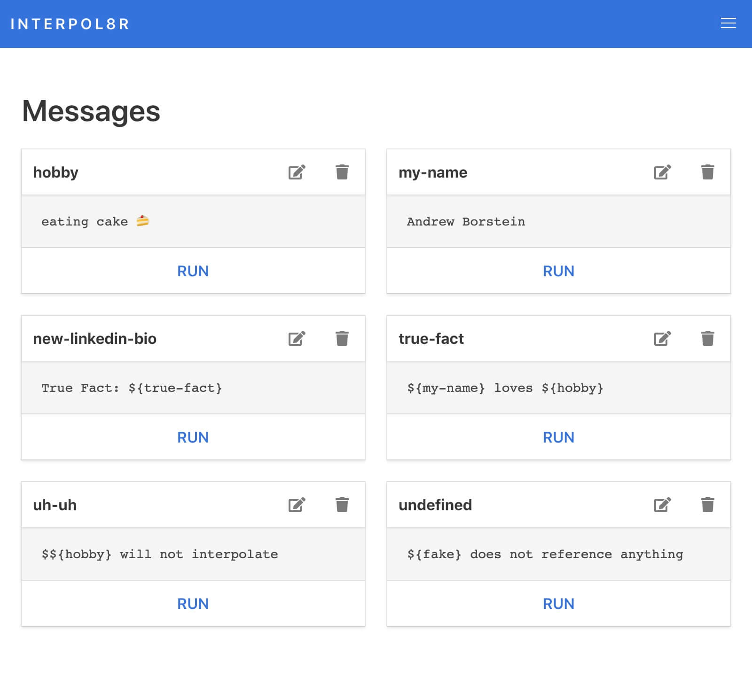Screen dimensions: 752x700
Task: Run the my-name message
Action: click(558, 271)
